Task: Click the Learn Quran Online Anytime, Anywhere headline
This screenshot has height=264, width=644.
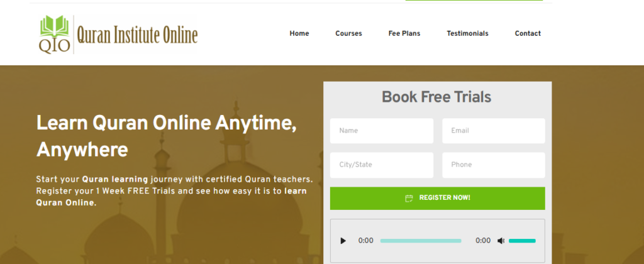Action: click(166, 136)
